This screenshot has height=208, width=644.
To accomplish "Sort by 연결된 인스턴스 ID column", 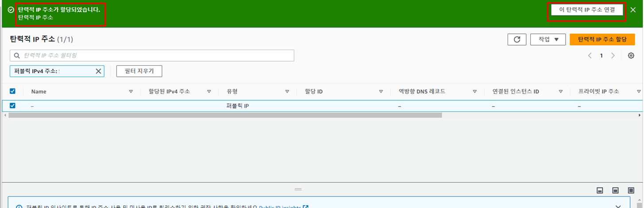I will (561, 91).
